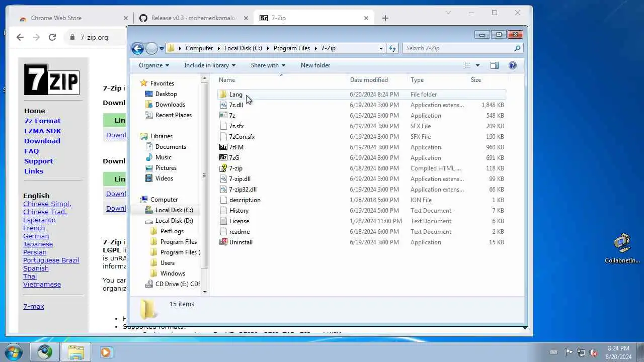Select the 7zFM application icon

pos(223,147)
